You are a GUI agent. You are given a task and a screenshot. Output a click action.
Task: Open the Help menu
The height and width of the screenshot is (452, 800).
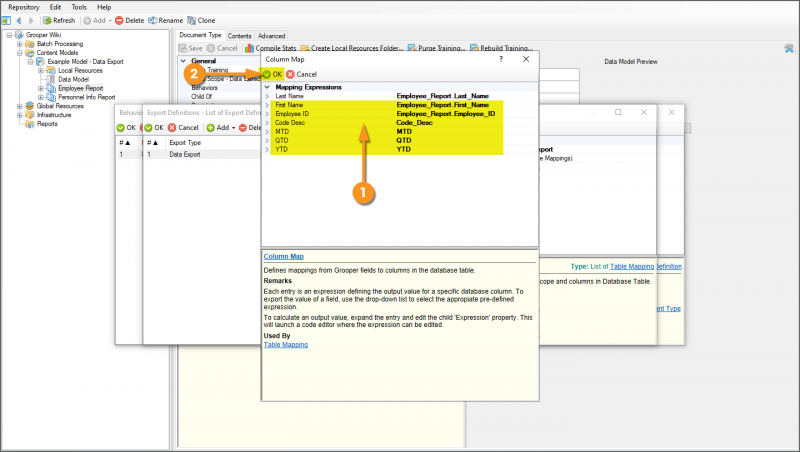coord(104,7)
